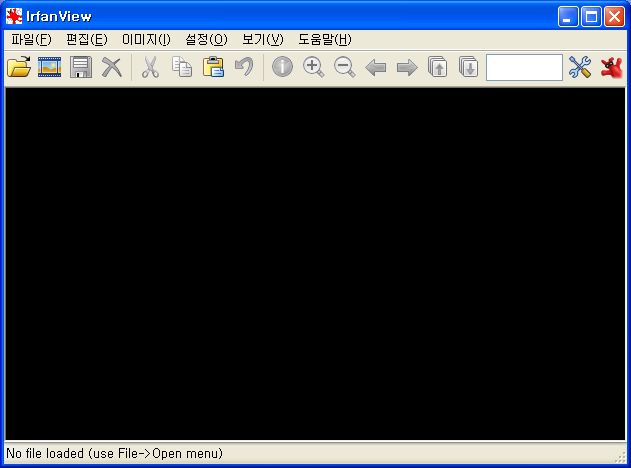Click the Copy pages icon
Viewport: 631px width, 468px height.
pos(182,67)
